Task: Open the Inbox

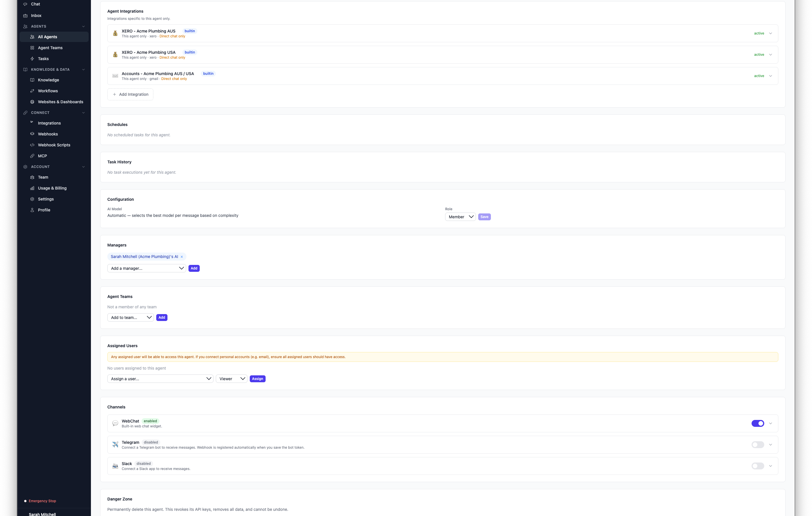Action: 36,15
